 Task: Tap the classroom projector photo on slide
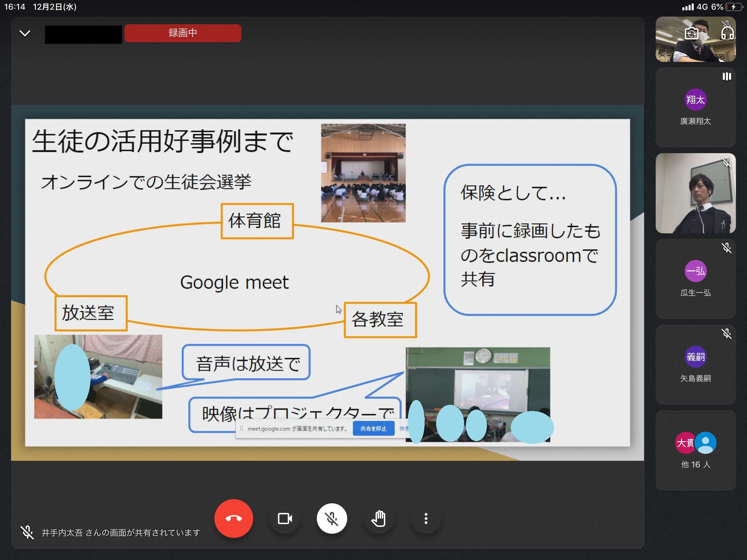478,394
